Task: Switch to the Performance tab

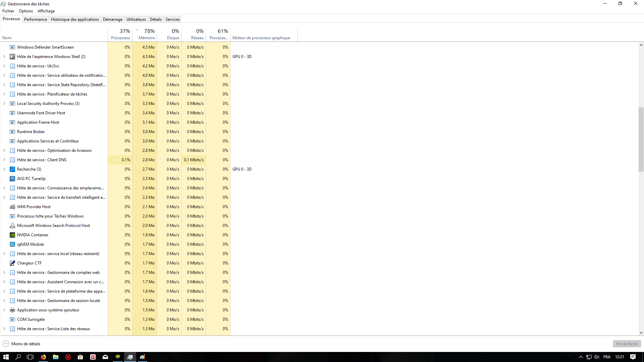Action: point(36,19)
